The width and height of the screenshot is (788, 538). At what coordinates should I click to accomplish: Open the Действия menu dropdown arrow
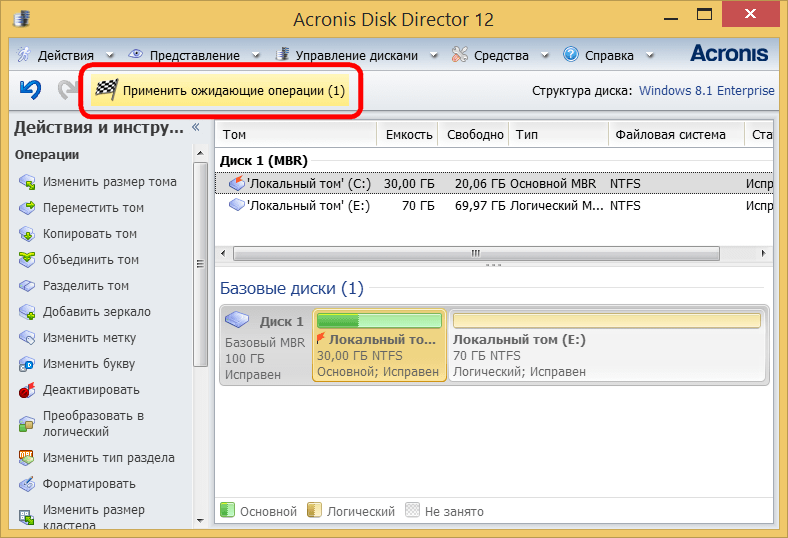109,56
